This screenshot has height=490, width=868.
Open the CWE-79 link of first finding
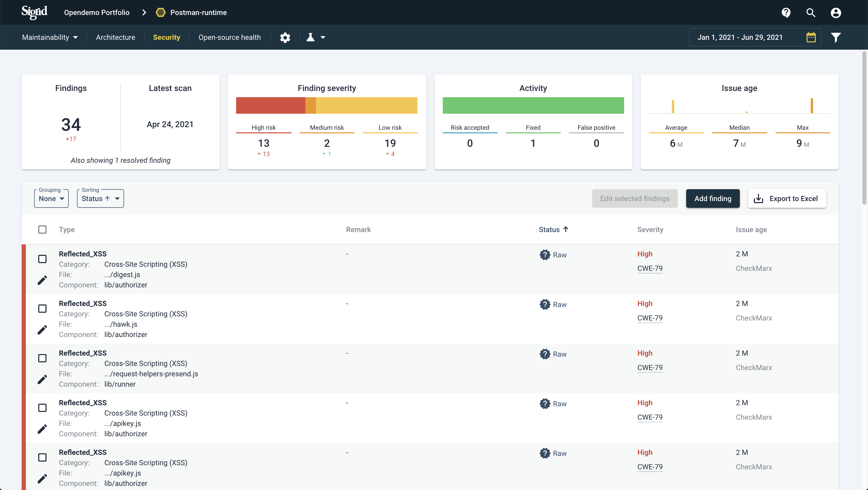[650, 268]
